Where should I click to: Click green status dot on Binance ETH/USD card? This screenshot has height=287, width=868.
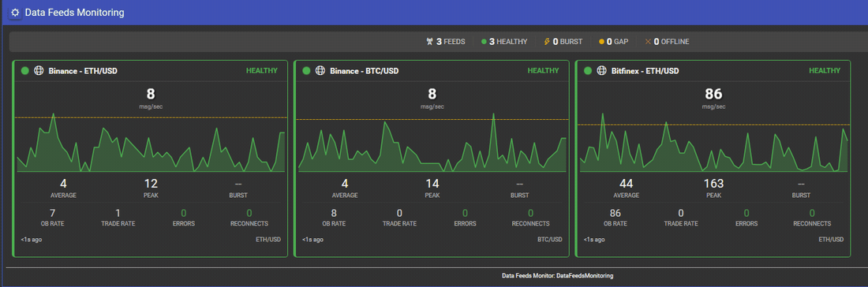click(25, 71)
